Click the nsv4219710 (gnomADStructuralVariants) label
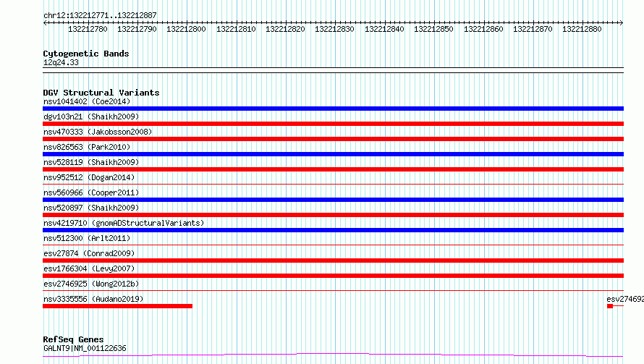Image resolution: width=644 pixels, height=364 pixels. [124, 223]
